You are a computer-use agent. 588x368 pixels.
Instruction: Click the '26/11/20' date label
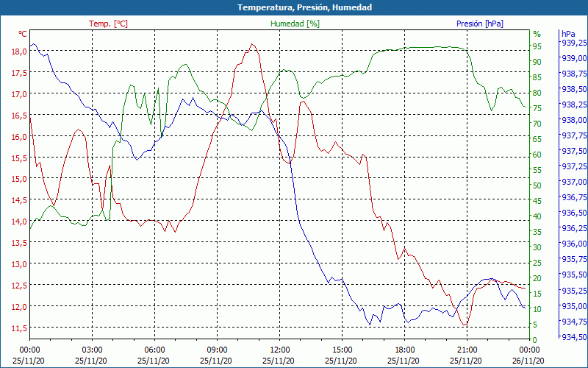528,361
